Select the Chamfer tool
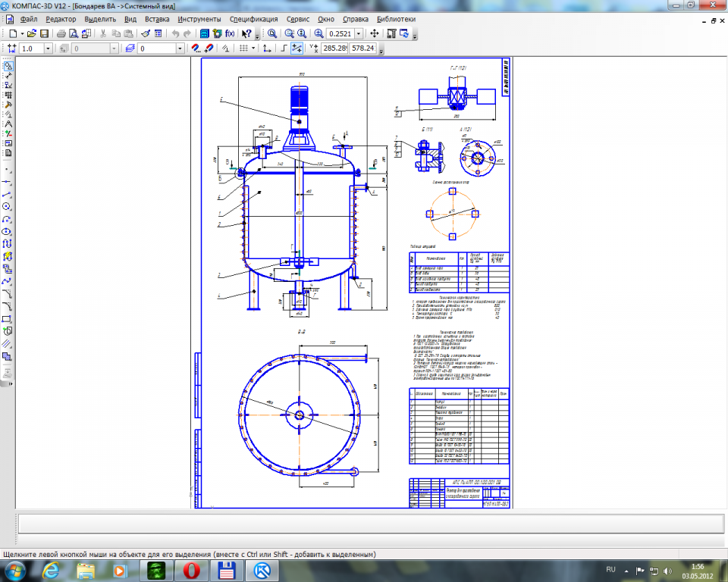The width and height of the screenshot is (728, 582). click(7, 294)
